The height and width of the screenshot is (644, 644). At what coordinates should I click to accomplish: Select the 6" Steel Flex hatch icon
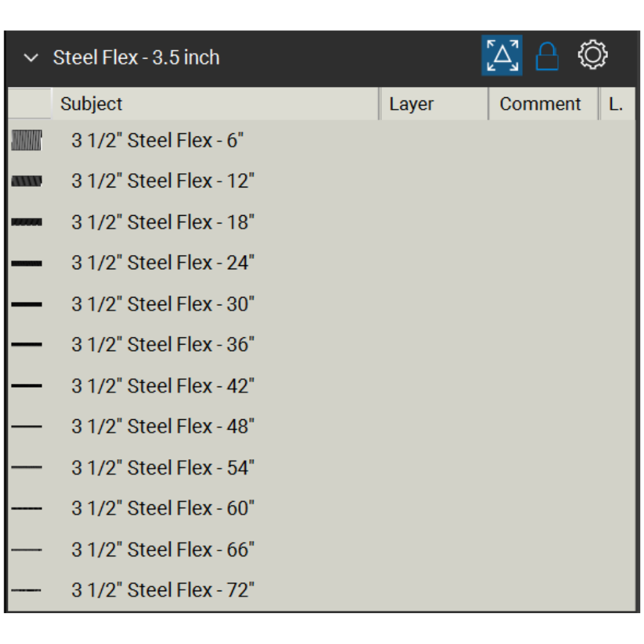pos(26,140)
